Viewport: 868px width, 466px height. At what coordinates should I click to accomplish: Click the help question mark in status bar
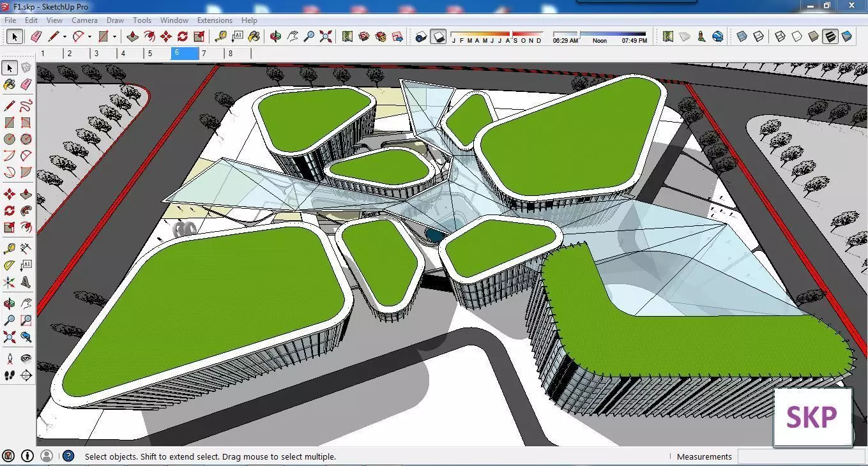pyautogui.click(x=68, y=456)
